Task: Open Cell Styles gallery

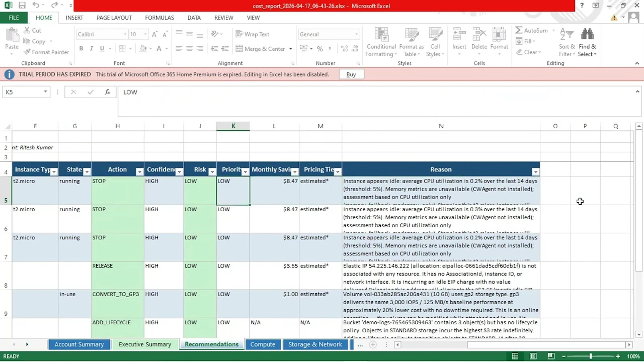Action: pos(435,42)
